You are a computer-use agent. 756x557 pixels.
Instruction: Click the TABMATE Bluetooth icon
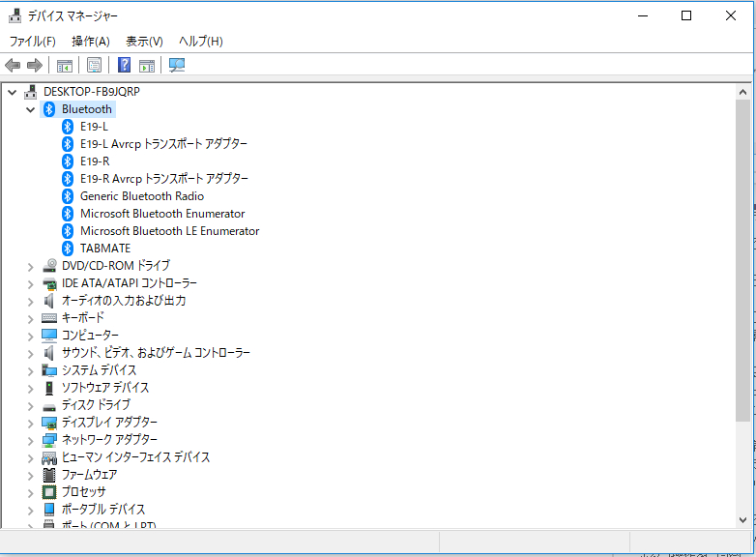68,249
